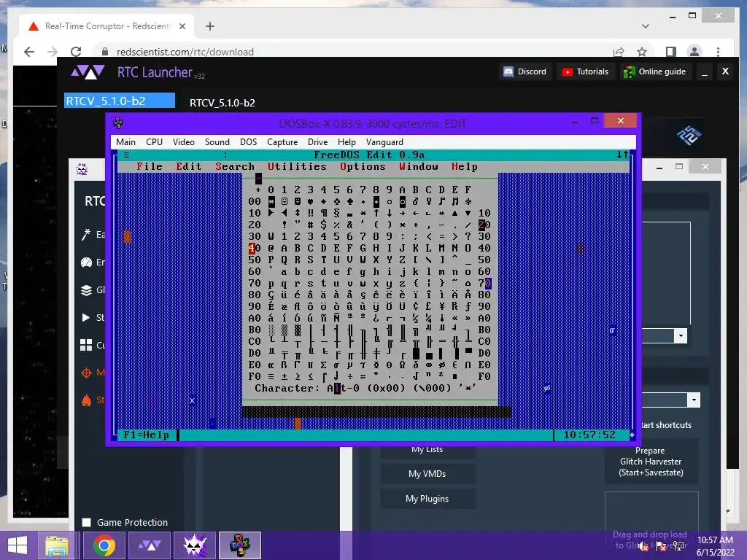
Task: Open Windows Start button
Action: [18, 545]
